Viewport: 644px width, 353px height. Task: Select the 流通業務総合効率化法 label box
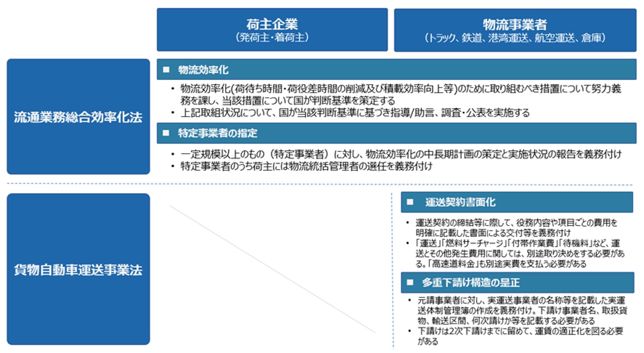pyautogui.click(x=78, y=116)
